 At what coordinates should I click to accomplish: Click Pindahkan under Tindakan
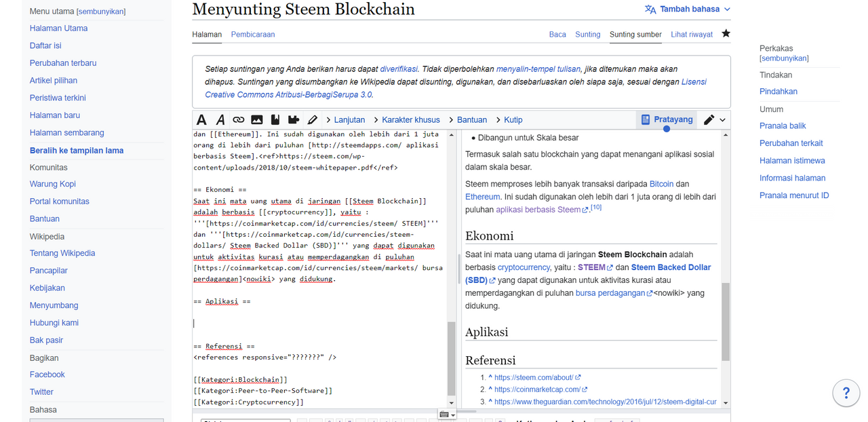778,92
